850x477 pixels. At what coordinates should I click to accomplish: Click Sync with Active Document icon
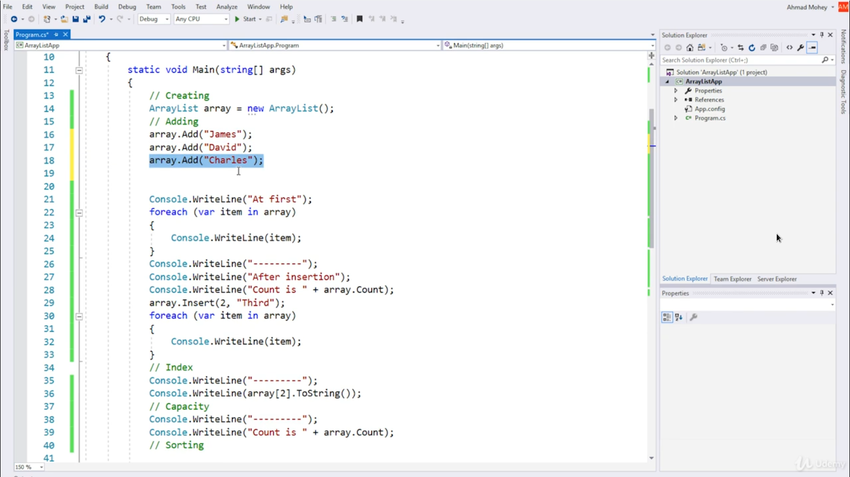pyautogui.click(x=740, y=48)
